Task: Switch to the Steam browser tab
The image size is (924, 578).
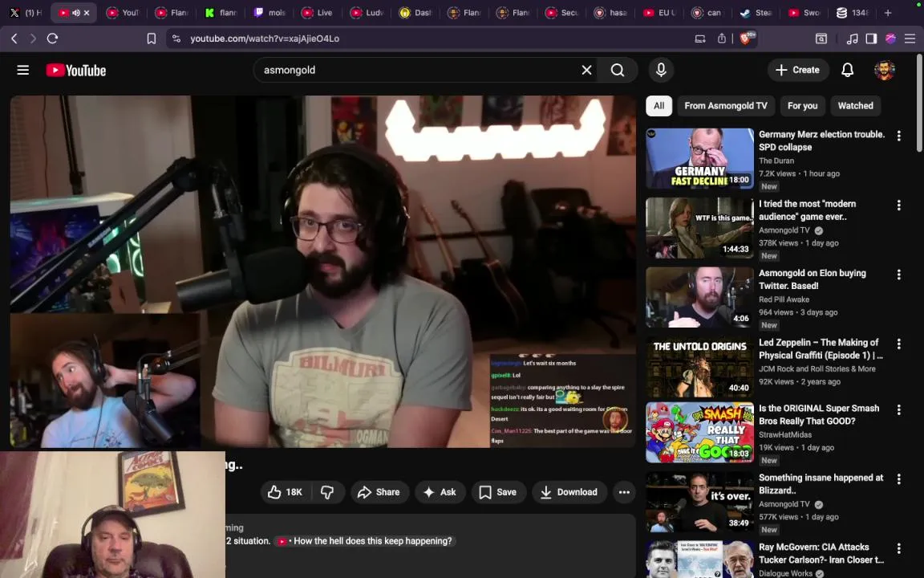Action: 756,12
